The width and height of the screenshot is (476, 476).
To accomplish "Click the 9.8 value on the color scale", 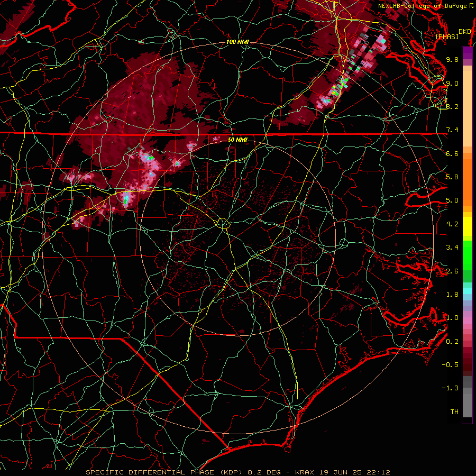I will pos(452,59).
